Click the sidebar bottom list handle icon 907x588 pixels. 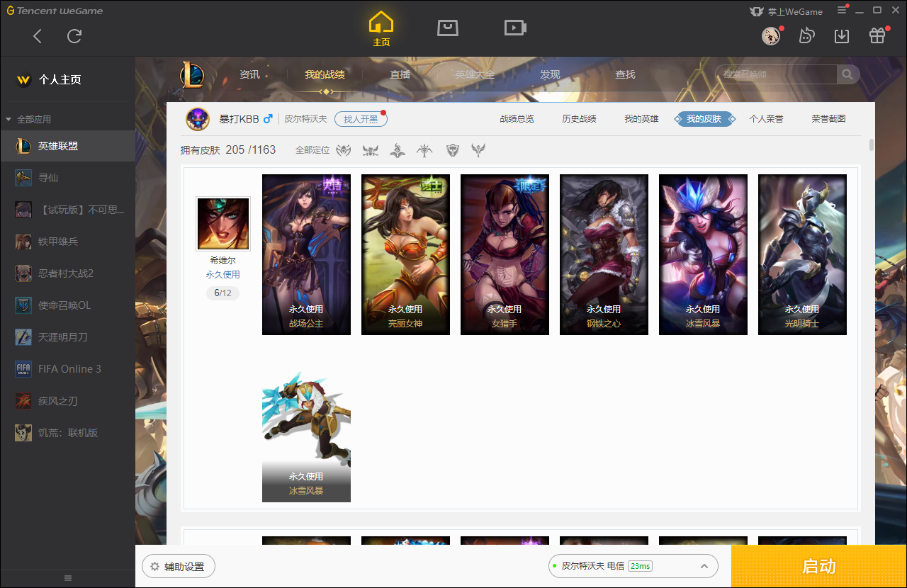(x=67, y=578)
